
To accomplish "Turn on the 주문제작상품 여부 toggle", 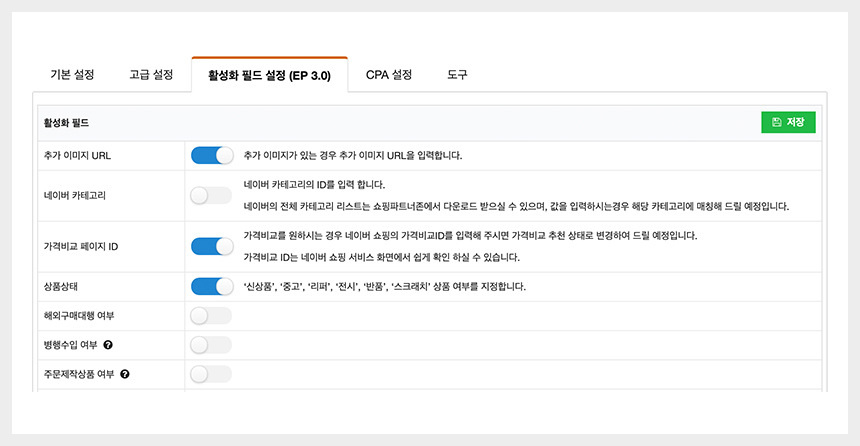I will [x=211, y=375].
